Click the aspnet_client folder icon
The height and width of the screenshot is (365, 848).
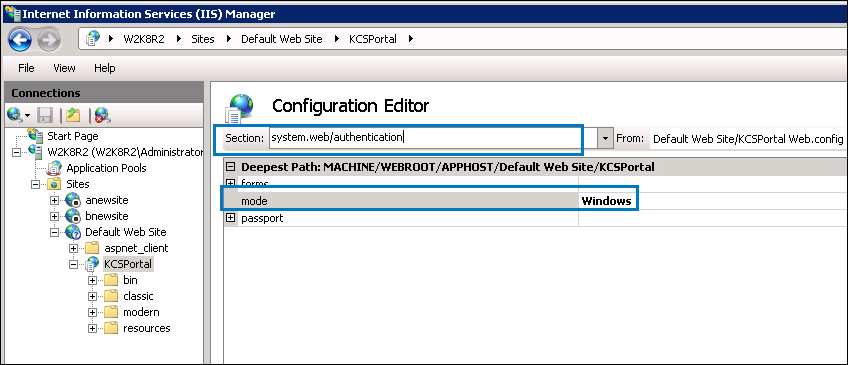click(x=92, y=248)
